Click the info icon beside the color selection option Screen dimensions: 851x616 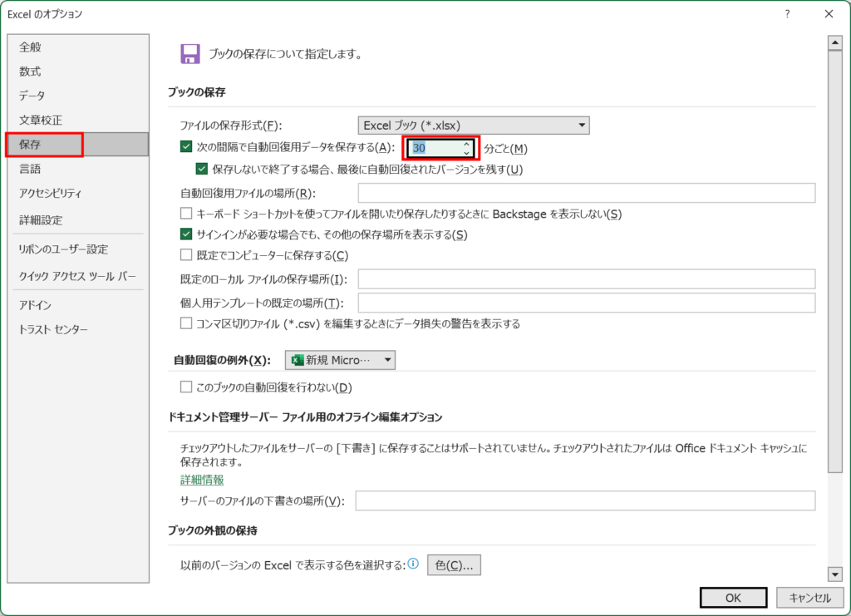click(414, 564)
